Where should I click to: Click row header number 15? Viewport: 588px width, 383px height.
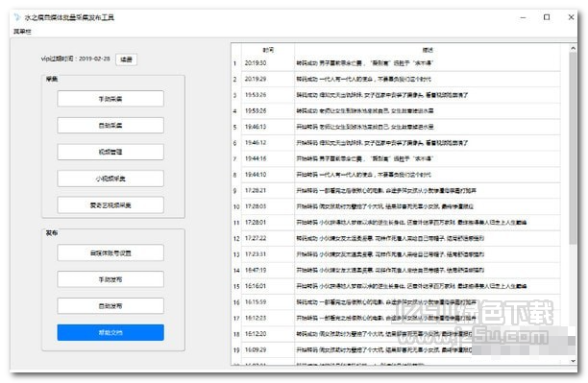point(236,286)
